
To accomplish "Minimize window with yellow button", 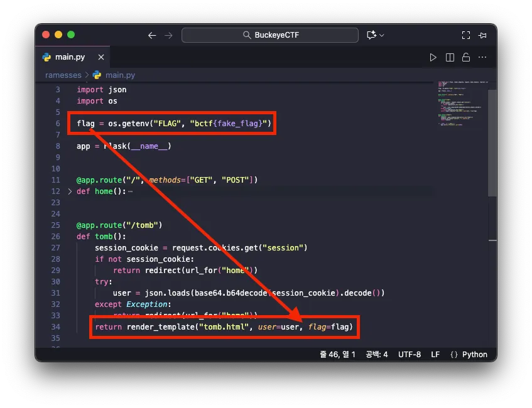I will 58,35.
